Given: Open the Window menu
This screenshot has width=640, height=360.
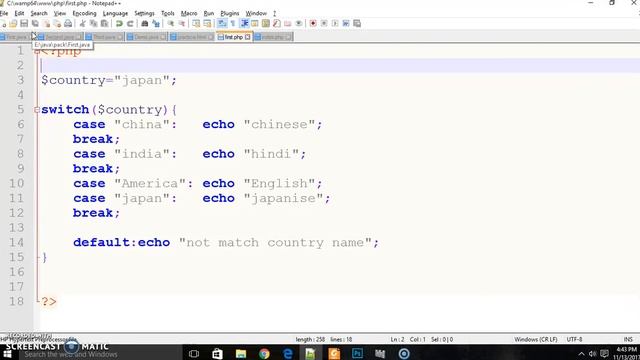Looking at the screenshot, I should point(256,13).
